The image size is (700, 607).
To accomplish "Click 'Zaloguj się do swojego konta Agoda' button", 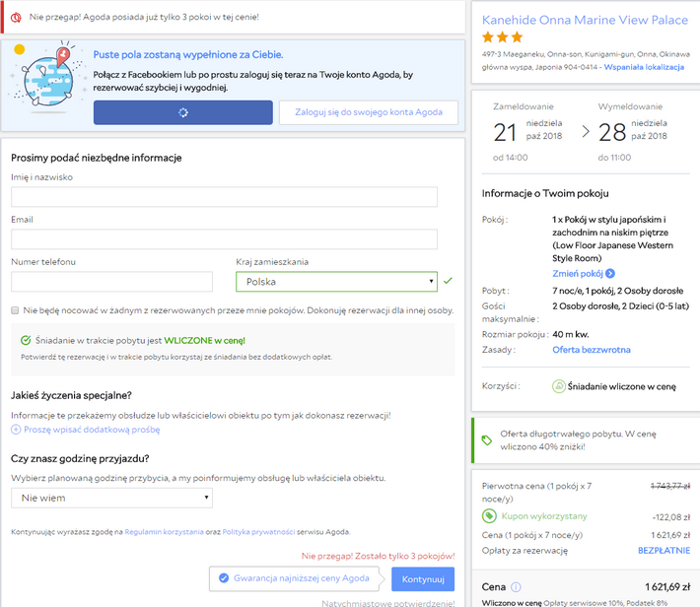I will (x=369, y=112).
